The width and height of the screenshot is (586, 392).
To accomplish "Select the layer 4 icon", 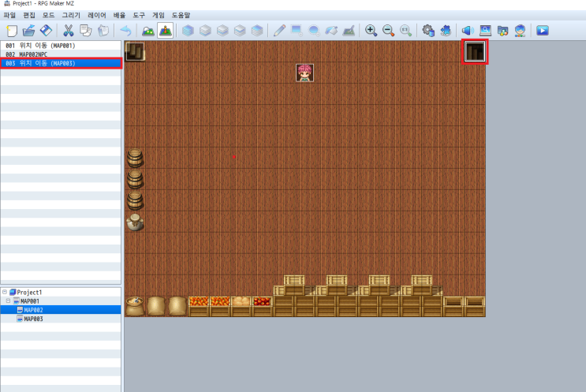I will tap(257, 31).
